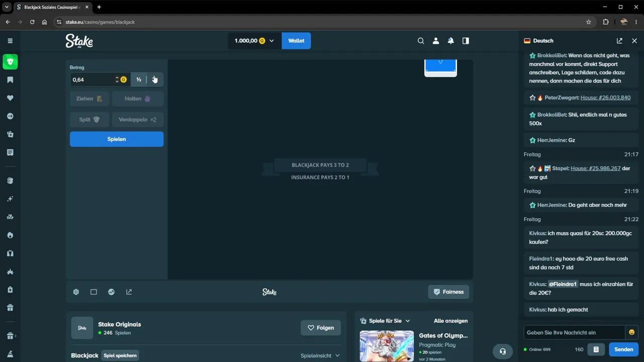The width and height of the screenshot is (644, 362).
Task: Open the balance currency dropdown showing 1.000,00
Action: coord(254,41)
